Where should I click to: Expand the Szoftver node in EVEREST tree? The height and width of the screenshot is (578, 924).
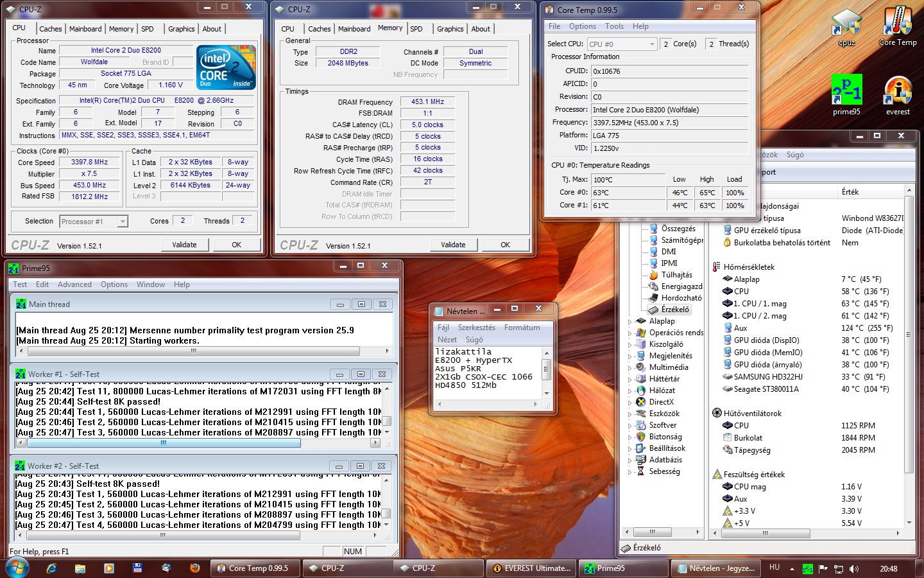[629, 425]
